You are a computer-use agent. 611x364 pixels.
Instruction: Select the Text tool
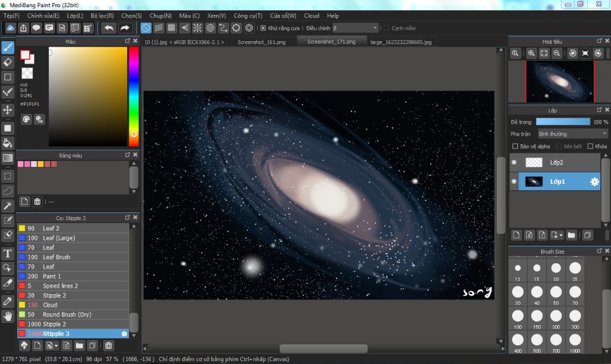[x=8, y=254]
